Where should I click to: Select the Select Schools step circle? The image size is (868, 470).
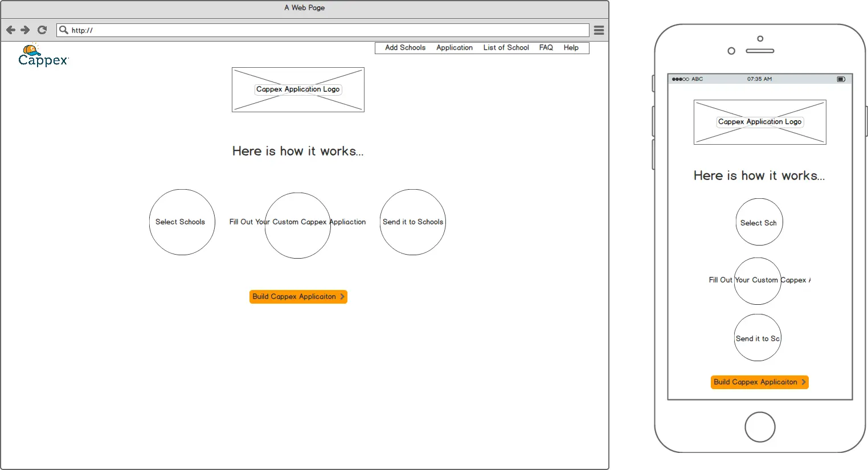pos(182,222)
